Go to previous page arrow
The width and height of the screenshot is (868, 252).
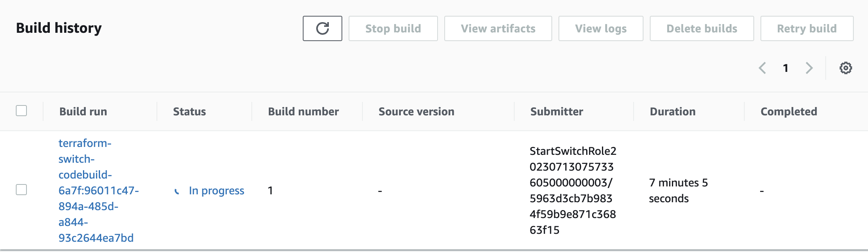(x=762, y=68)
